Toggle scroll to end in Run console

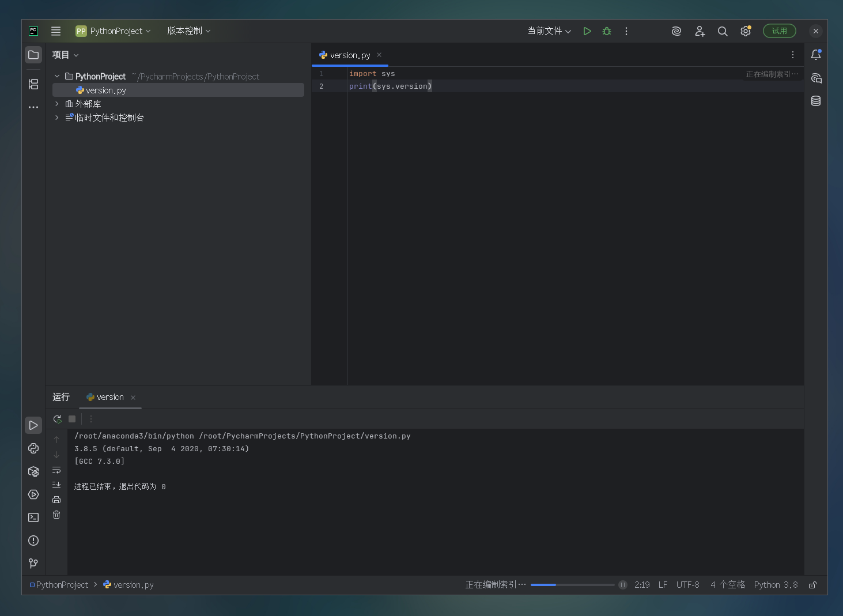56,485
